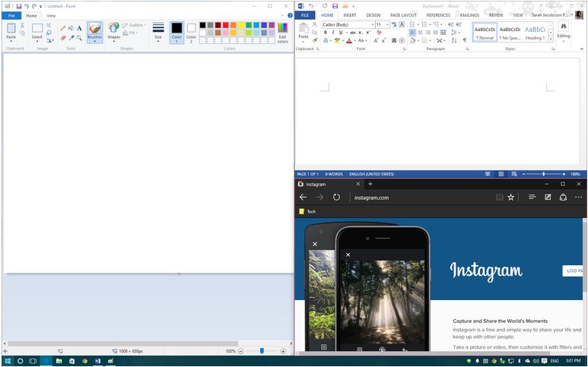The width and height of the screenshot is (588, 367).
Task: Open the Size dropdown in Paint
Action: click(x=158, y=32)
